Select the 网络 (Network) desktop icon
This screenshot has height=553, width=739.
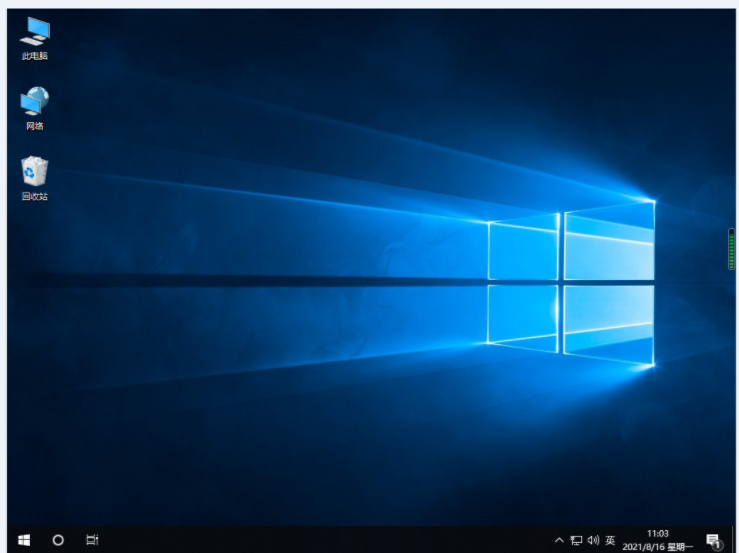[35, 108]
